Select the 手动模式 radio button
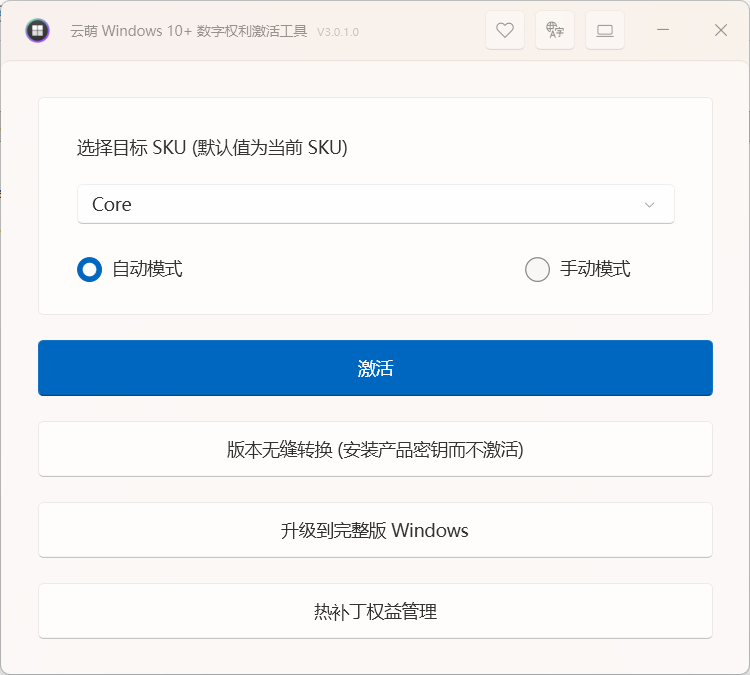Viewport: 750px width, 675px height. tap(537, 269)
